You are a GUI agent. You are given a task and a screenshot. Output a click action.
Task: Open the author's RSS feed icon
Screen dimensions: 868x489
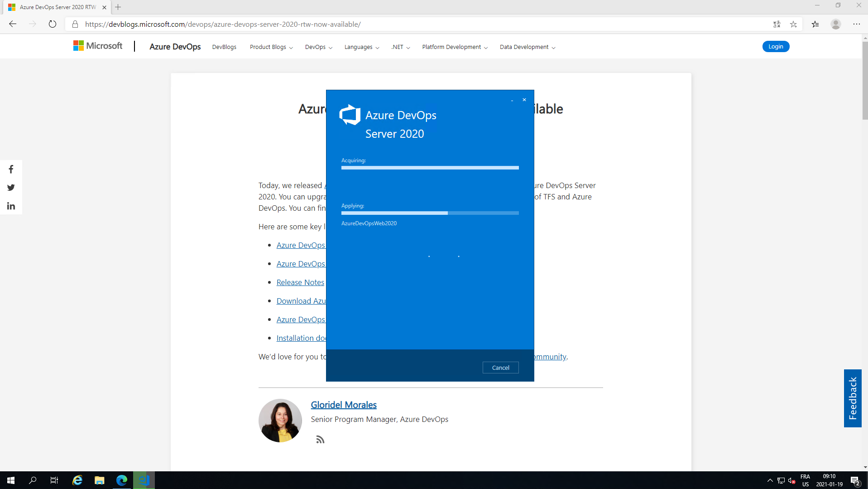tap(320, 440)
